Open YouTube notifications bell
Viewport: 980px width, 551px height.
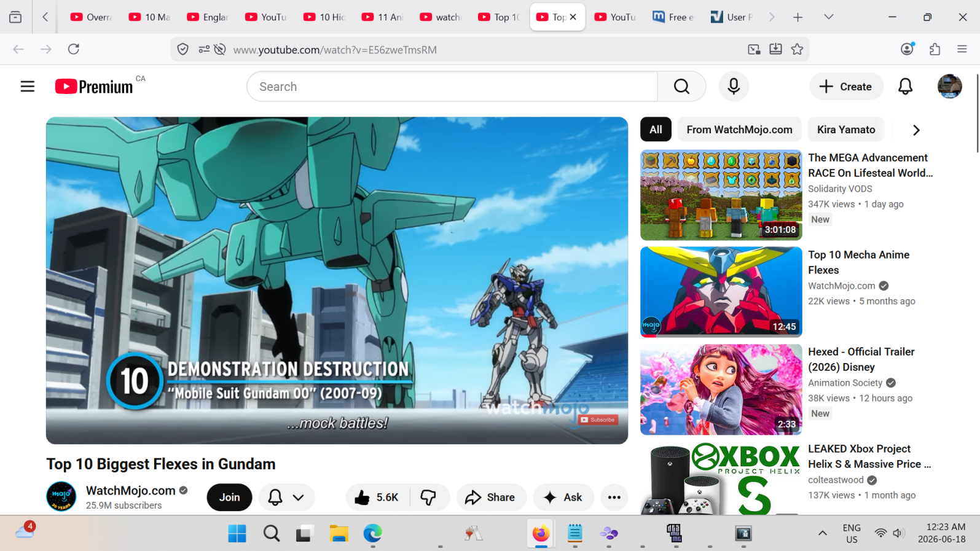(x=905, y=87)
